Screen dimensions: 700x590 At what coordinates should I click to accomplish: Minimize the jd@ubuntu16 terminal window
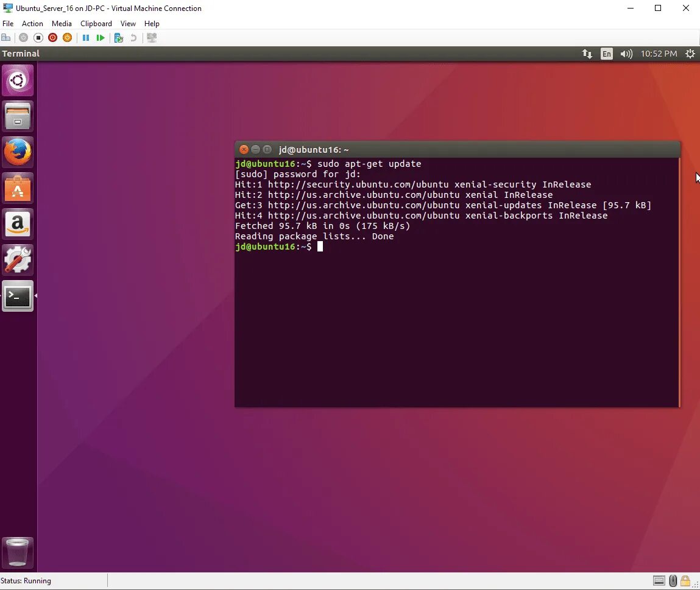click(x=255, y=150)
